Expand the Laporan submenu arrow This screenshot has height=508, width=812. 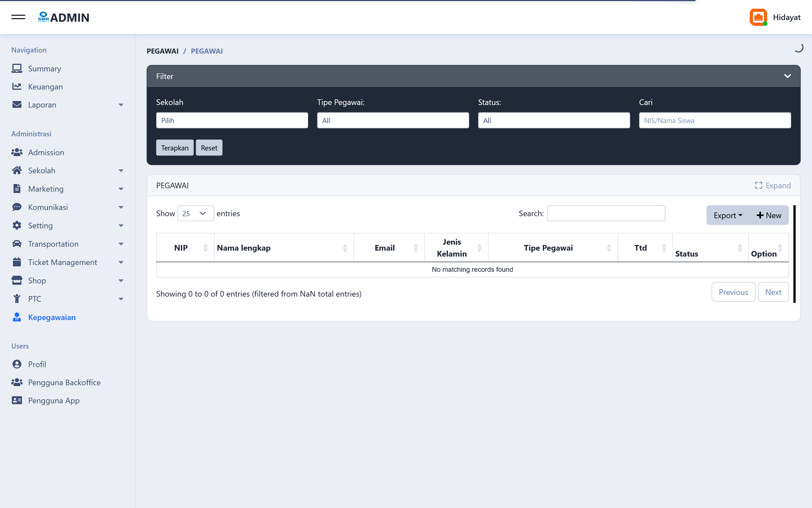pos(121,105)
